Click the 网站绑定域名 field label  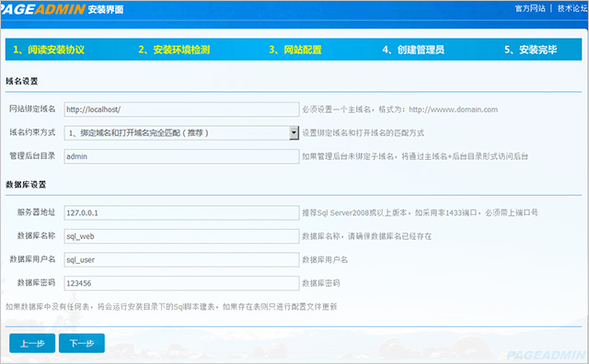coord(32,108)
